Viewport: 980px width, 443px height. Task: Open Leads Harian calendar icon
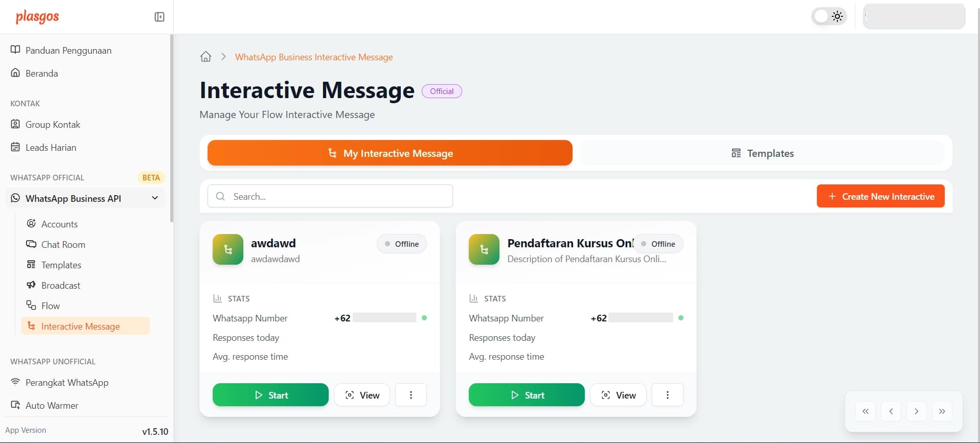[x=15, y=147]
